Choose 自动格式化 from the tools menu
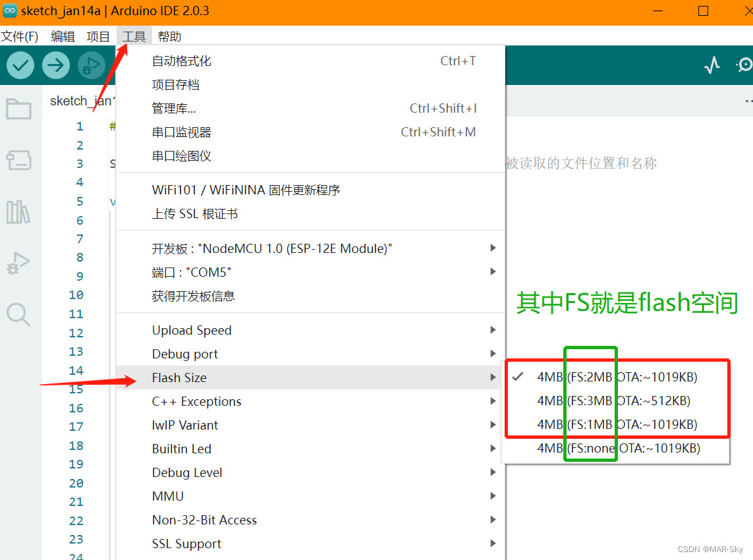 [311, 61]
